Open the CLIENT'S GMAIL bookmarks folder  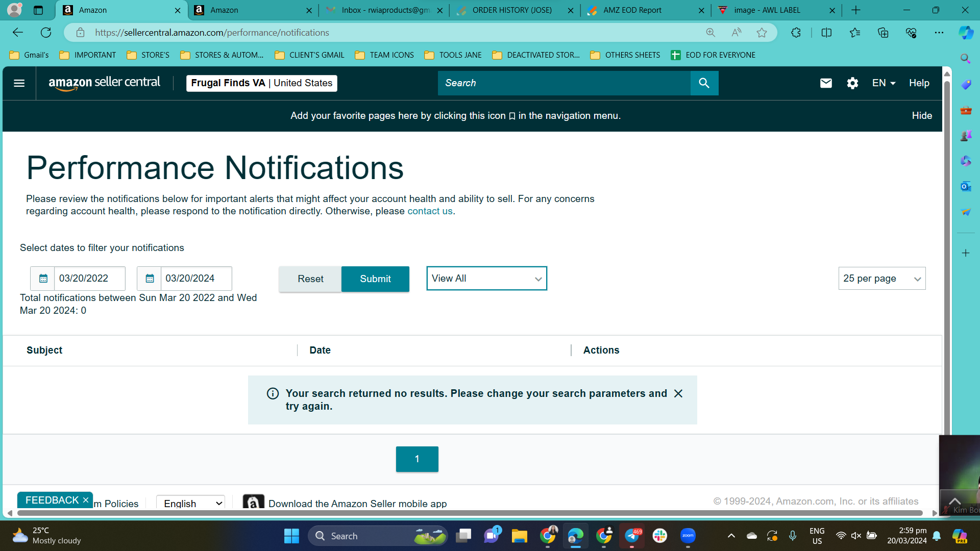pyautogui.click(x=309, y=55)
